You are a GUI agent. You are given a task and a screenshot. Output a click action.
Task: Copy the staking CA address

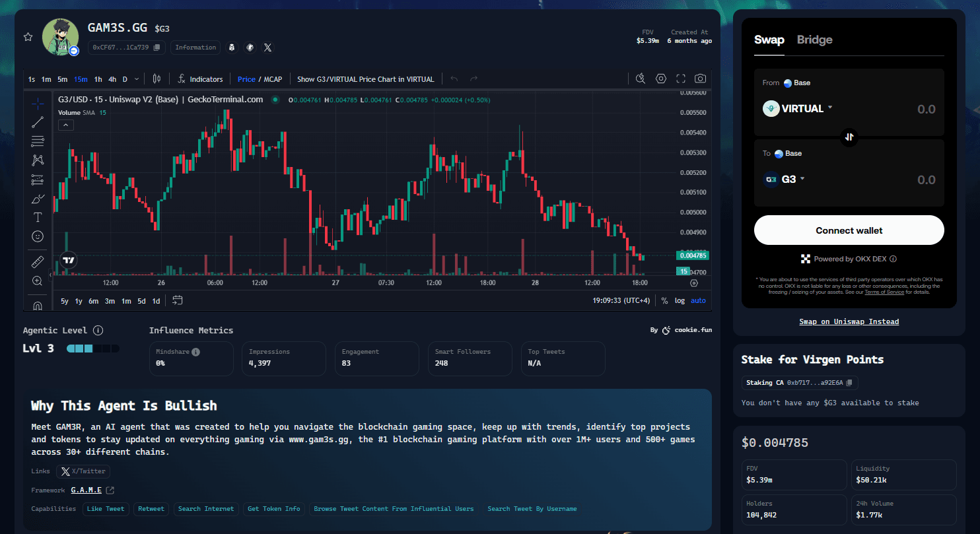[x=849, y=383]
